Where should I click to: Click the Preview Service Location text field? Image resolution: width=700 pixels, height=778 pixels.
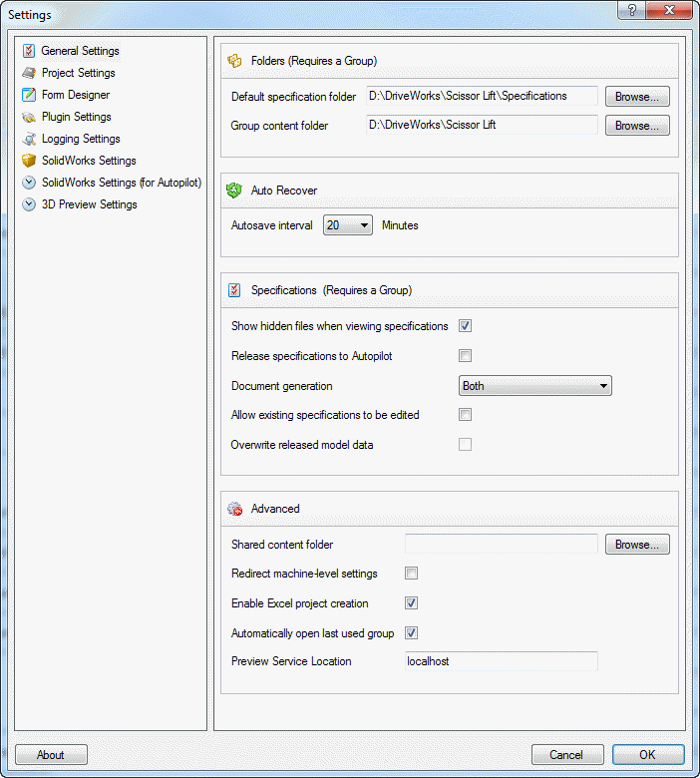[501, 661]
